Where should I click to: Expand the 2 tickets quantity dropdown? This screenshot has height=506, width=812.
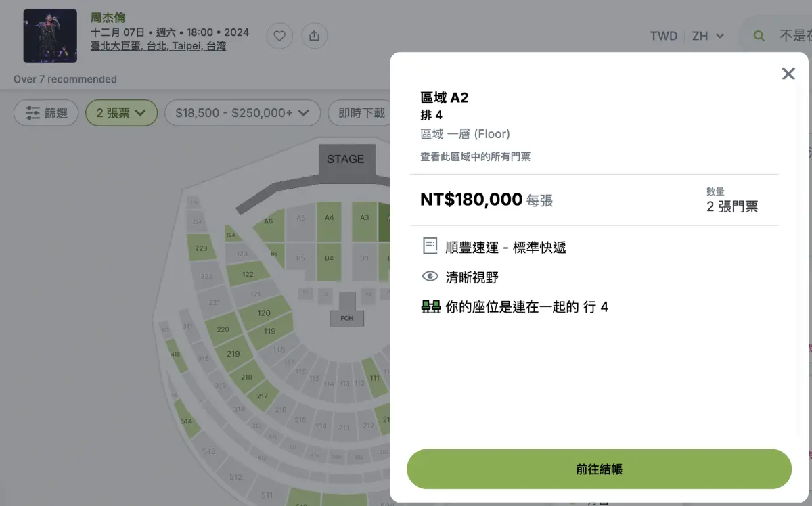[x=121, y=113]
